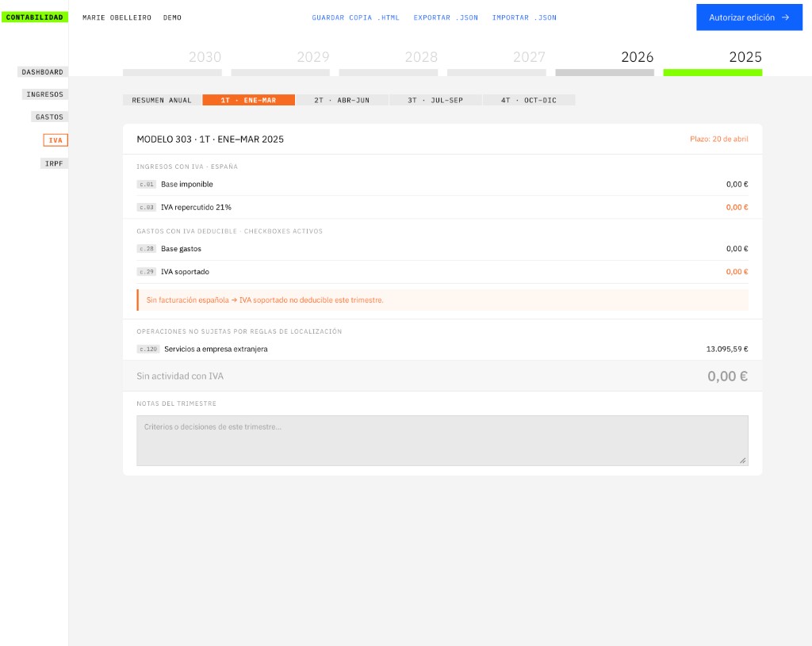Click the CONTABILIDAD logo badge
This screenshot has height=646, width=812.
point(35,17)
